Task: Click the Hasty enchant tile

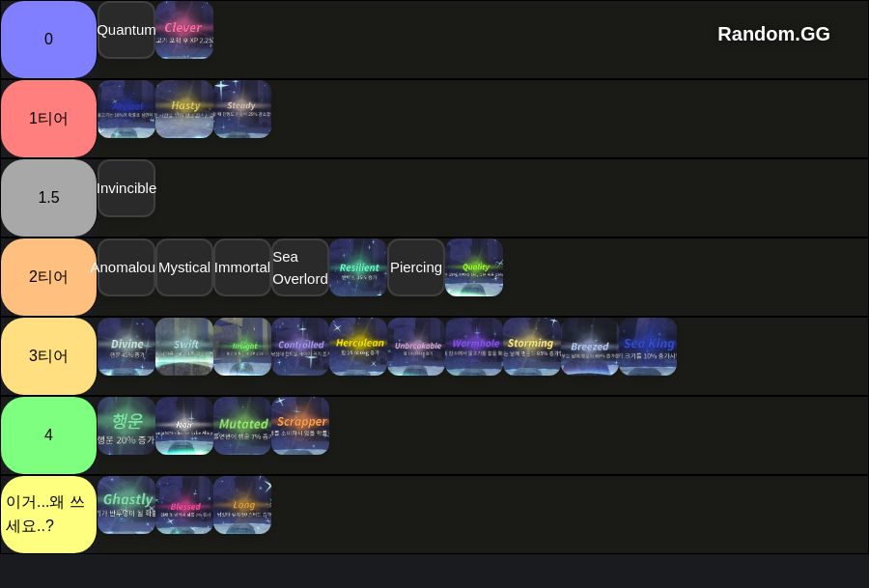Action: pyautogui.click(x=184, y=109)
